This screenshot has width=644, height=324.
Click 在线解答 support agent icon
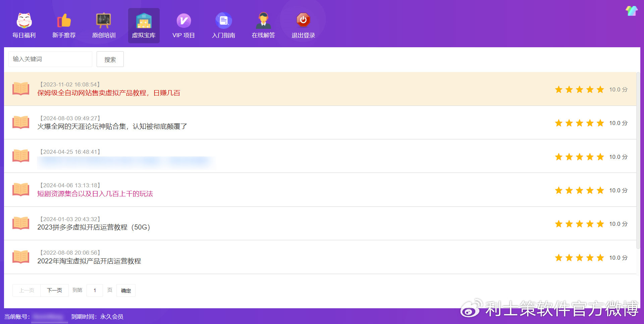(x=263, y=21)
